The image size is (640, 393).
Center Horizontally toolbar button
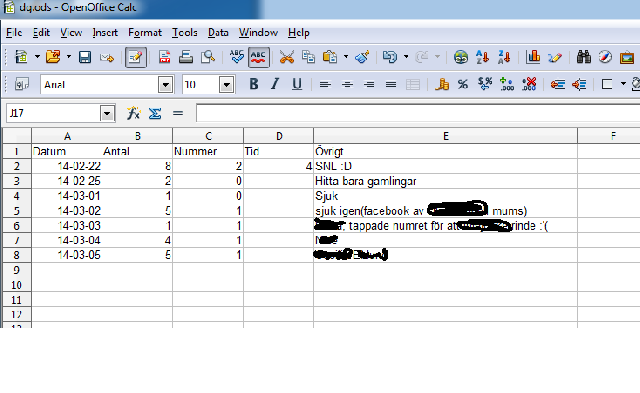point(347,85)
